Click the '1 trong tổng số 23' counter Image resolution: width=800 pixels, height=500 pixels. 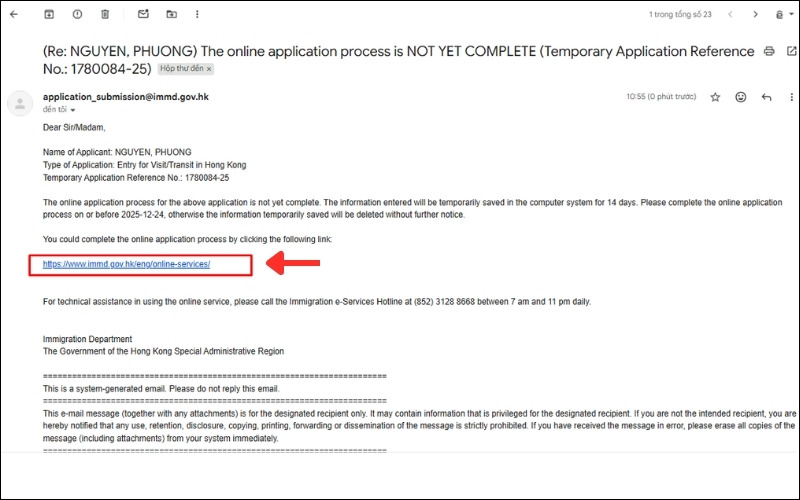[x=680, y=14]
